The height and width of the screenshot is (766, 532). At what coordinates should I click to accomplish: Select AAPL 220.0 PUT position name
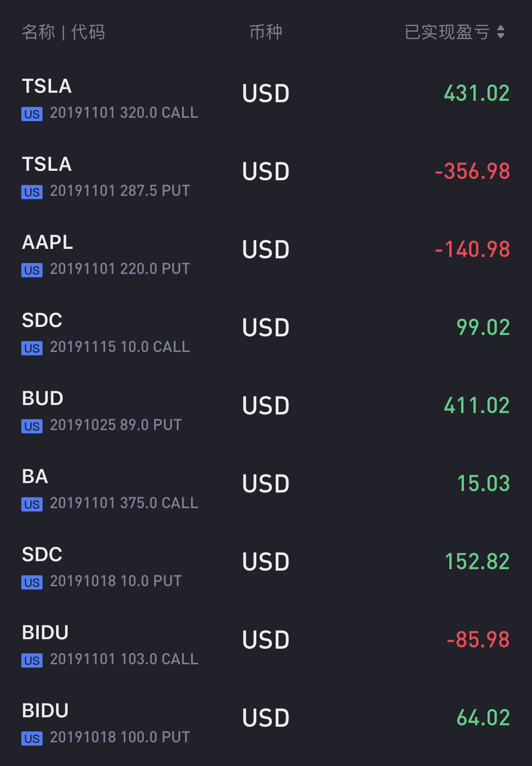pyautogui.click(x=47, y=242)
